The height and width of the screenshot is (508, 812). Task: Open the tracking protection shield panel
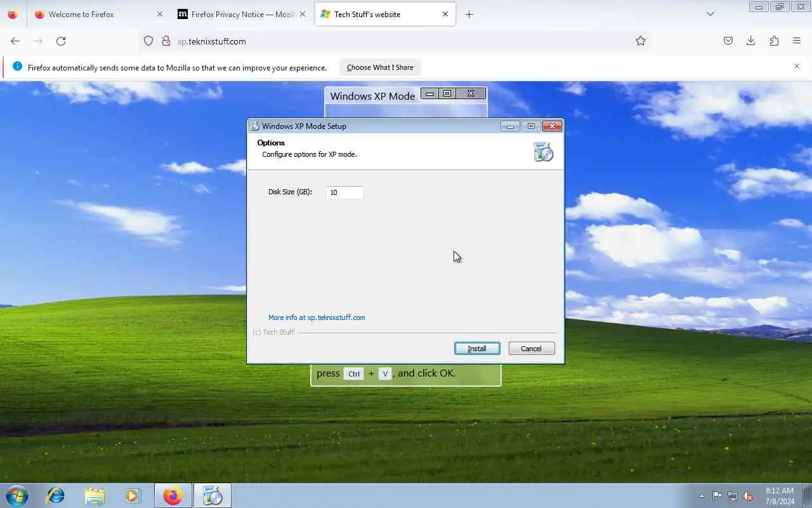tap(148, 41)
